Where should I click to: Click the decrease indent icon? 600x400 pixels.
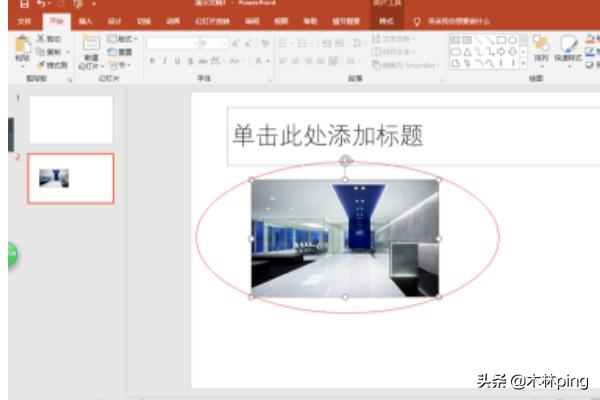pyautogui.click(x=326, y=43)
